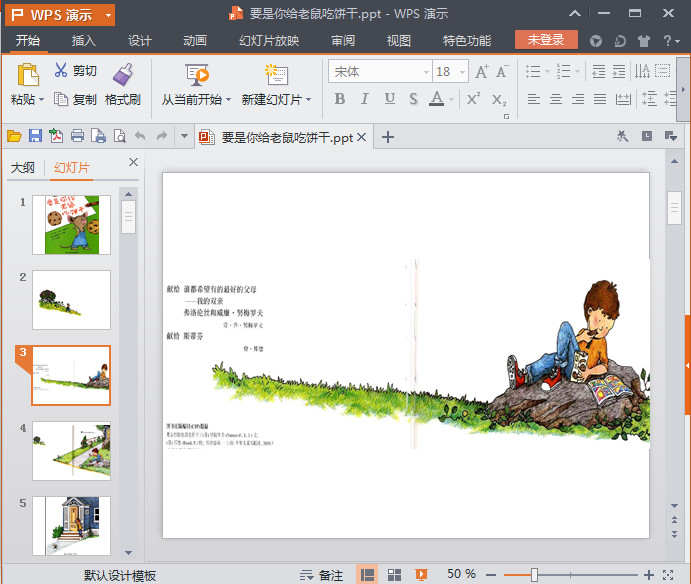Open the numbered list dropdown arrow
The height and width of the screenshot is (584, 691).
click(577, 71)
